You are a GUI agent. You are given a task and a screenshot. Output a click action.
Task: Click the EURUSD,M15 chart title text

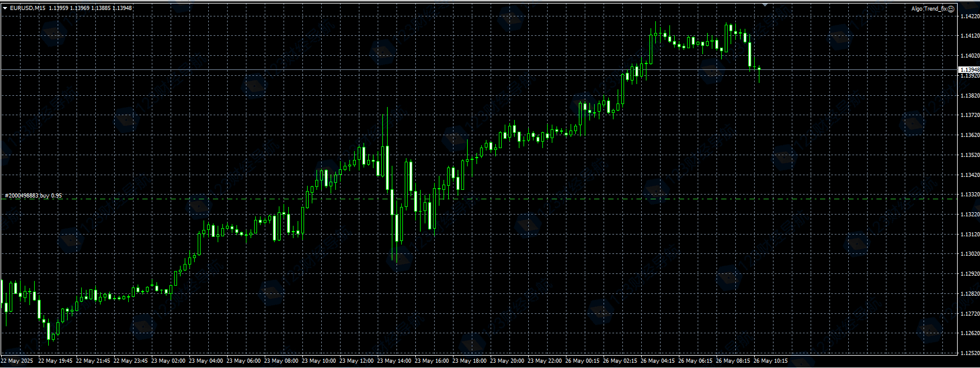coord(28,8)
